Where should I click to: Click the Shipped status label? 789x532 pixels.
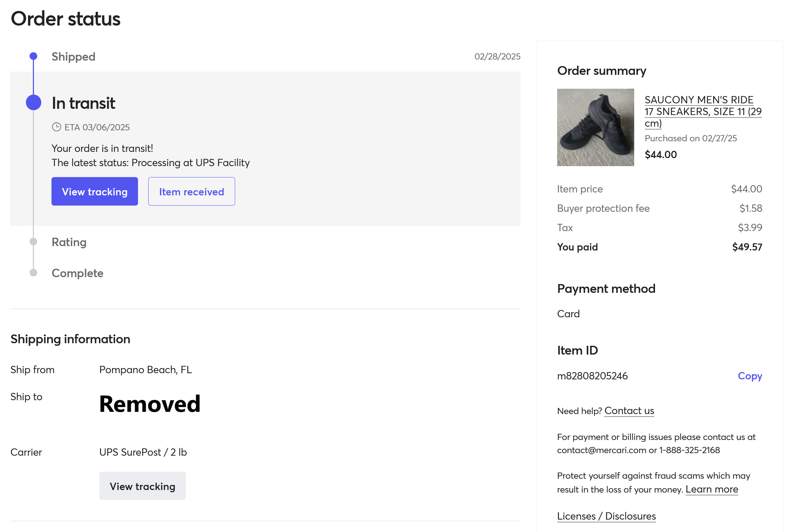(73, 57)
